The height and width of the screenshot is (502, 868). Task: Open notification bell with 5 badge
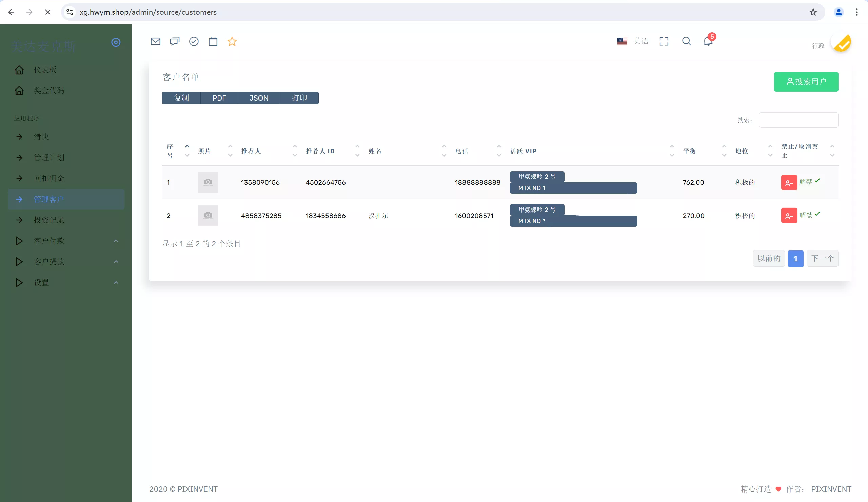[x=708, y=41]
